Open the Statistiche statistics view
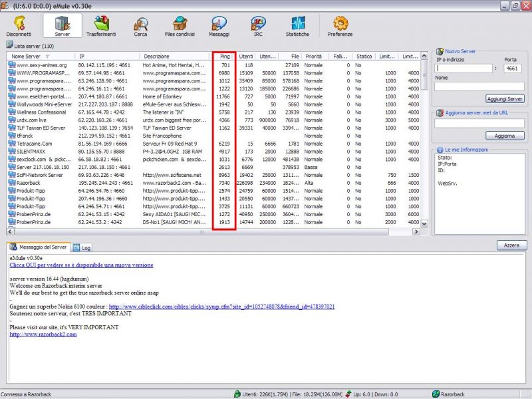Screen dimensions: 532x399 297,26
